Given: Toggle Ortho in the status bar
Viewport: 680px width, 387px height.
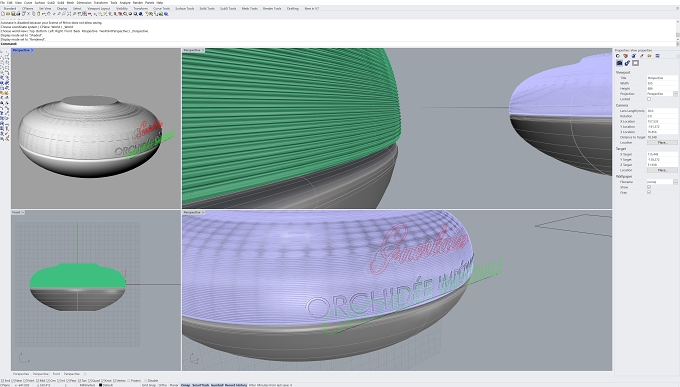Looking at the screenshot, I should click(x=162, y=385).
